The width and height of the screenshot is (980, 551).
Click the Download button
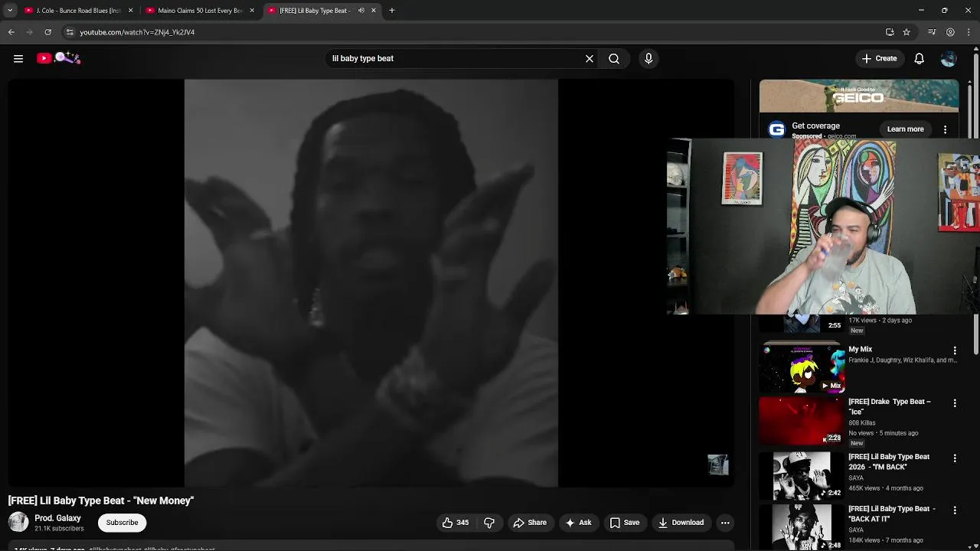(681, 523)
